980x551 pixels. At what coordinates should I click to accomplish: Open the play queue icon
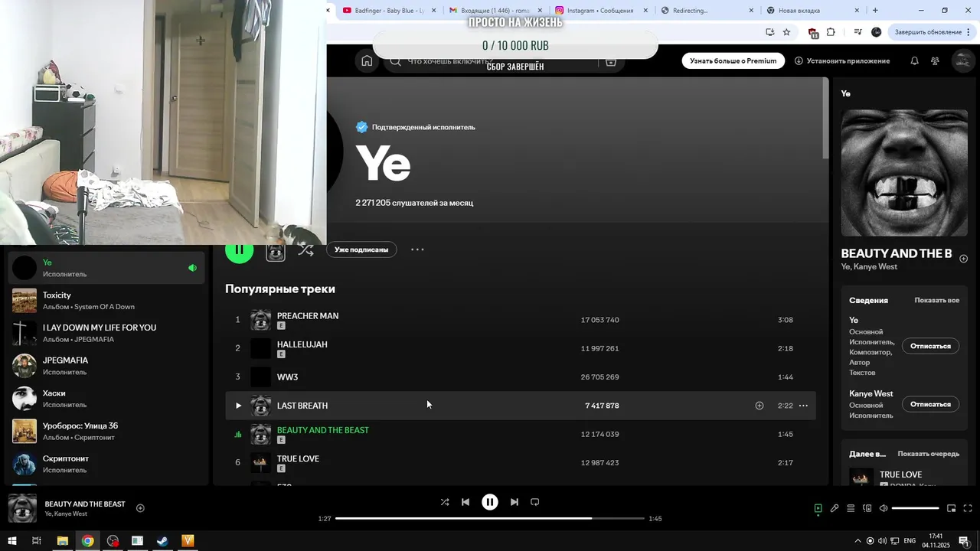(x=851, y=508)
